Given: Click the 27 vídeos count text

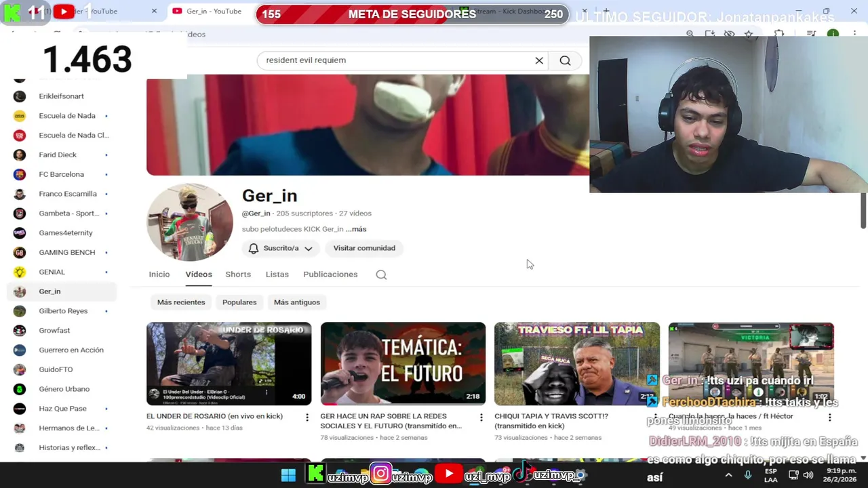Looking at the screenshot, I should click(355, 213).
